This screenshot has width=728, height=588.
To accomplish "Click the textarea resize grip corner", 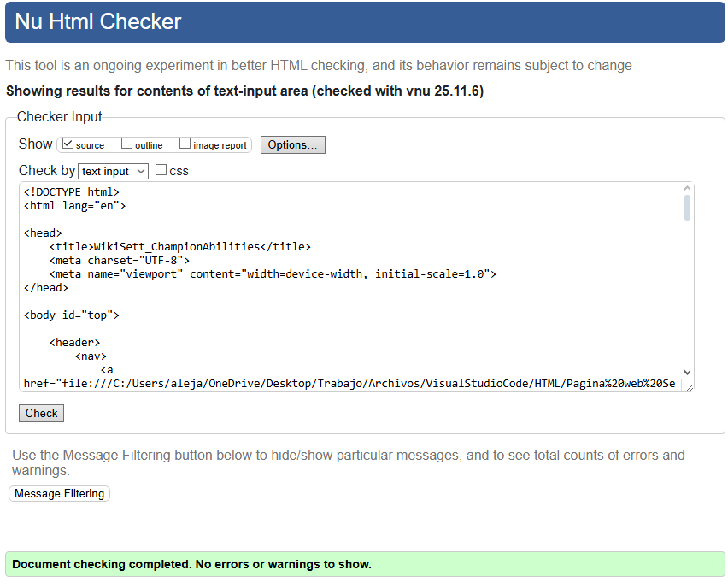I will click(x=689, y=386).
